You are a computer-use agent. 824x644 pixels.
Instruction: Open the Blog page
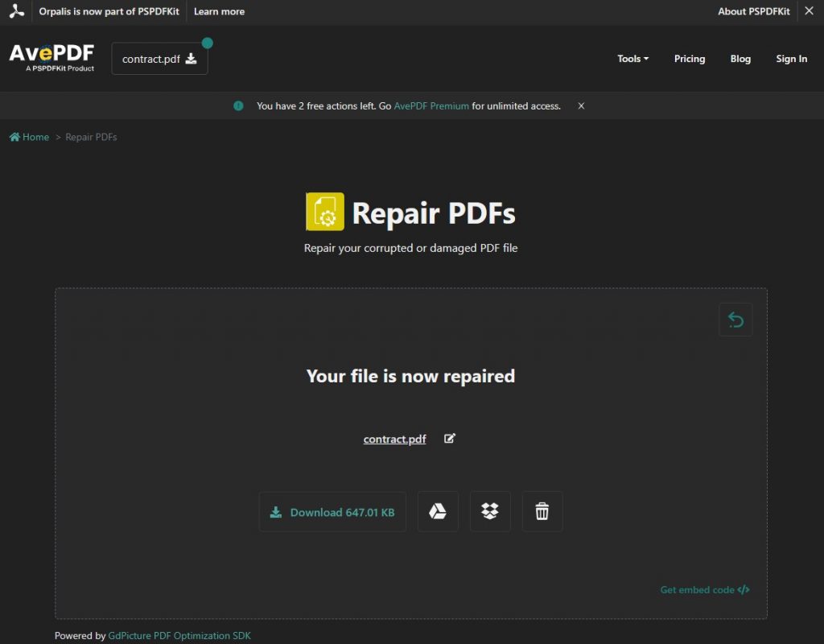point(740,59)
